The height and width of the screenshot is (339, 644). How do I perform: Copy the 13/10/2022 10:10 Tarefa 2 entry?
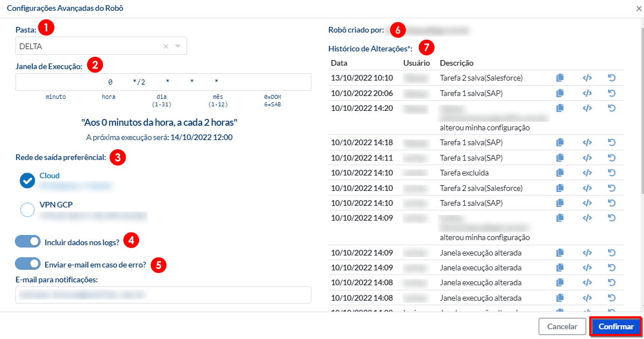[560, 78]
